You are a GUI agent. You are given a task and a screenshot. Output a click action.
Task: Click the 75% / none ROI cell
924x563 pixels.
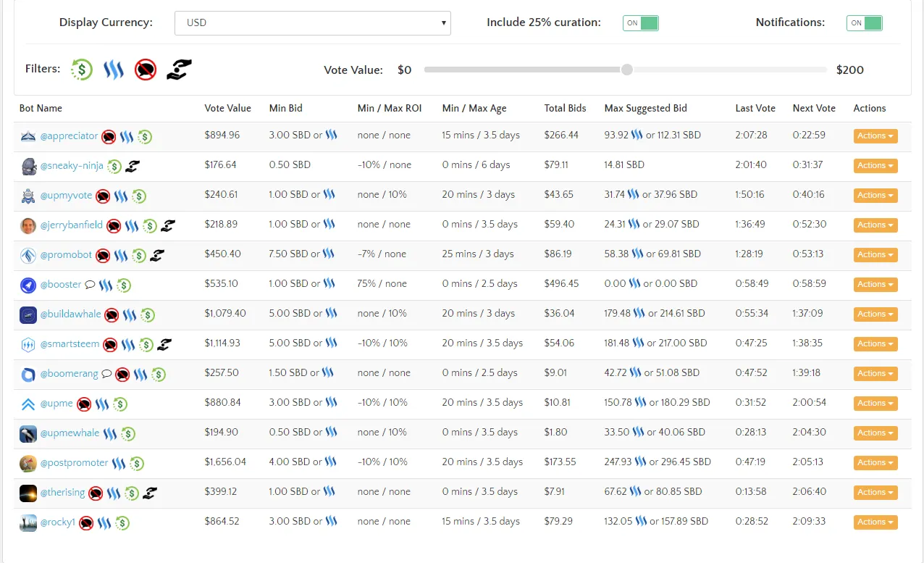[x=382, y=284]
